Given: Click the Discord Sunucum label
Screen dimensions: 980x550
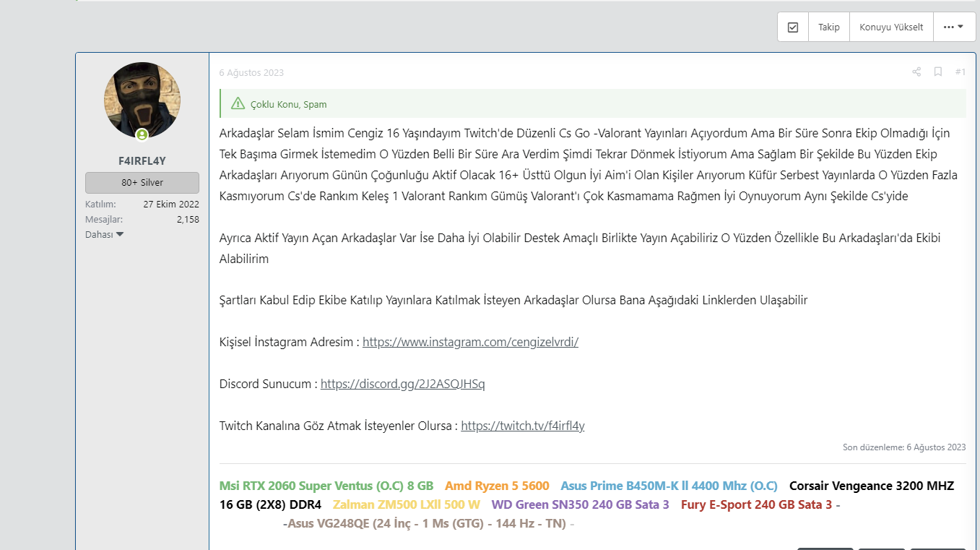Looking at the screenshot, I should pyautogui.click(x=269, y=384).
